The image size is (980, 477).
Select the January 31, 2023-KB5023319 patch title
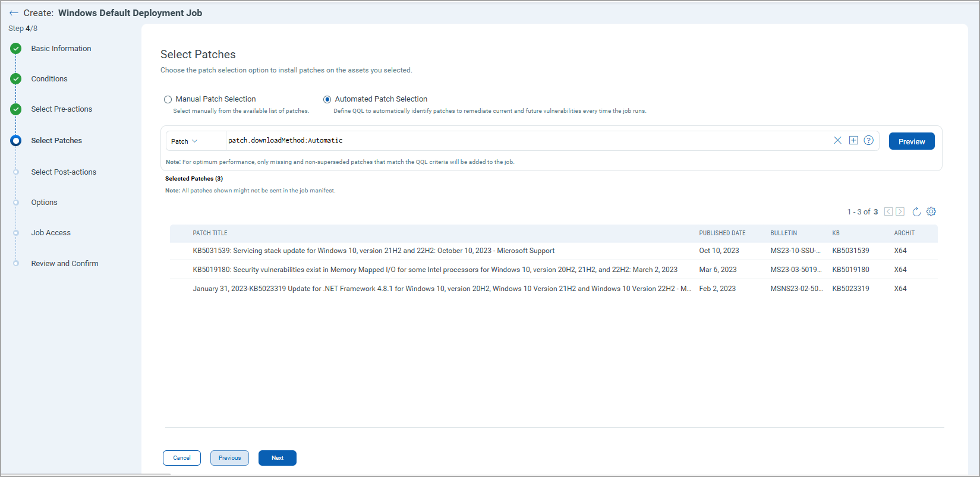442,289
